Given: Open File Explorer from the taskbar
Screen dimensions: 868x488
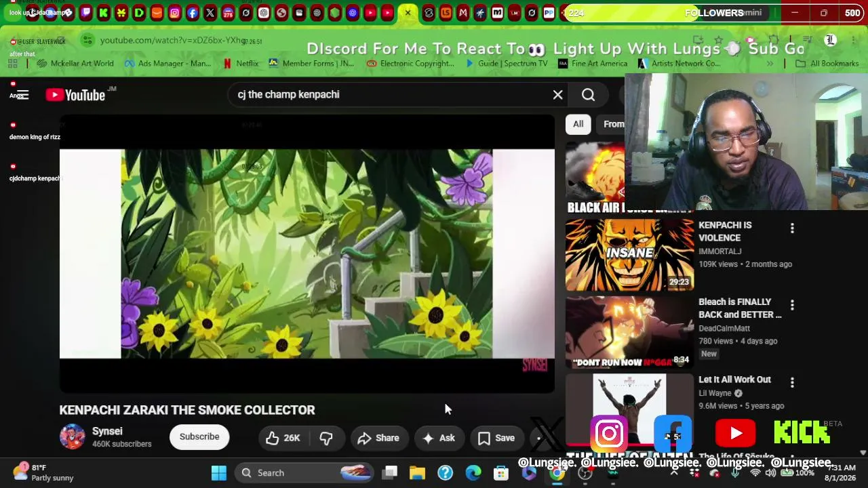Looking at the screenshot, I should point(417,473).
